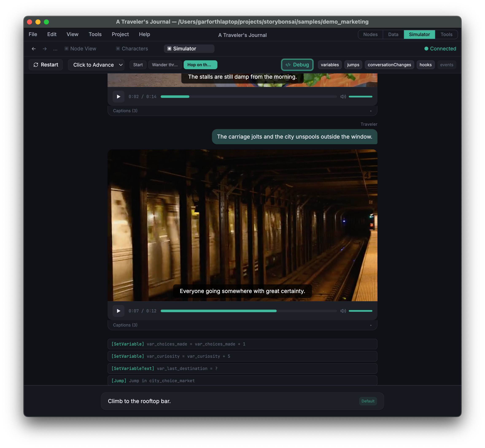Play the subway video (0:07 / 0:12)
Screen dimensions: 485x448
[x=118, y=311]
